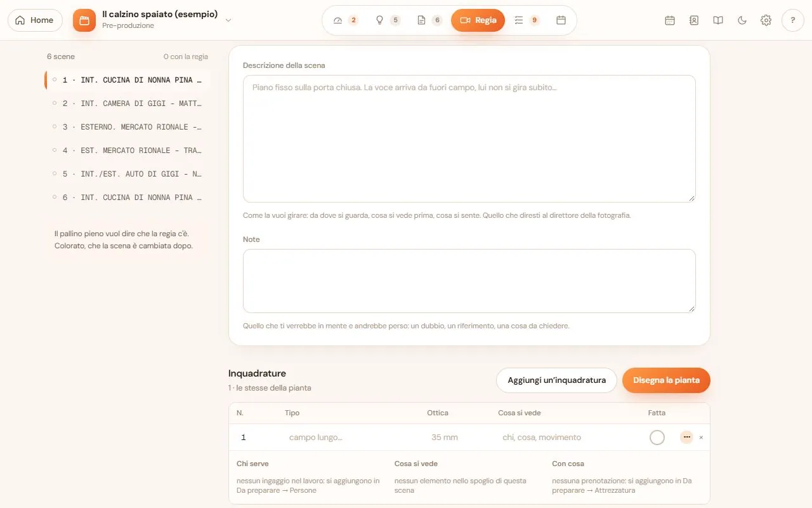Click the '6 scene' count text

click(x=61, y=57)
